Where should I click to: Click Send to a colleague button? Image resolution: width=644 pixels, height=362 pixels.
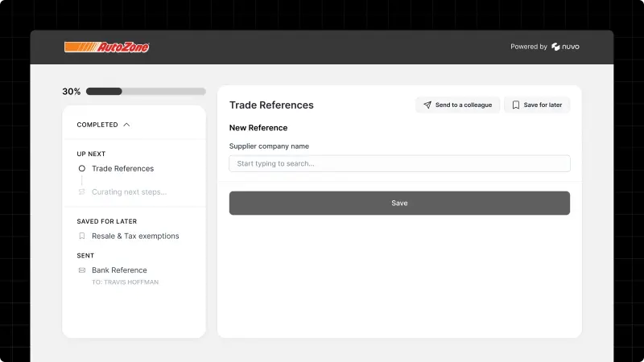[457, 105]
